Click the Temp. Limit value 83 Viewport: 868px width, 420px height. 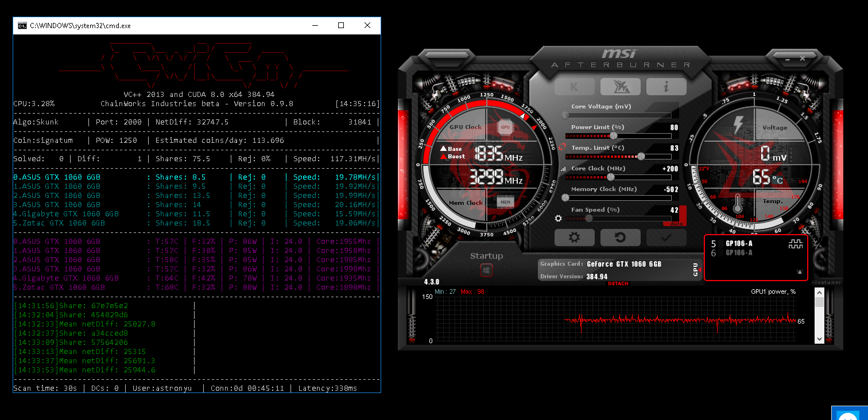[x=674, y=148]
